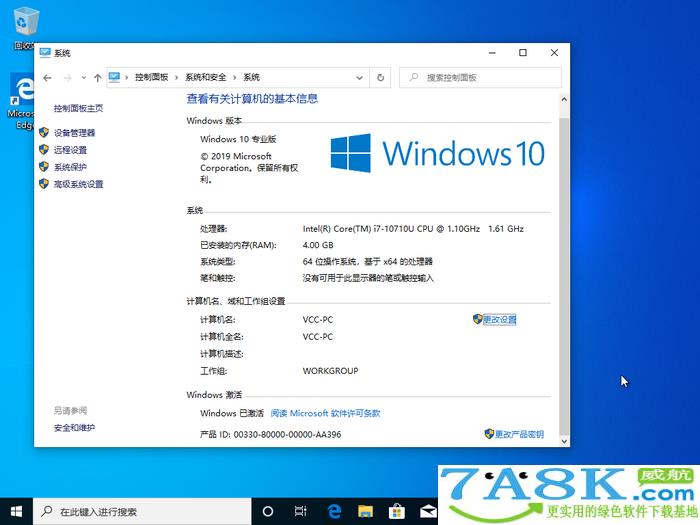This screenshot has height=525, width=700.
Task: Open Device Manager link in sidebar
Action: [74, 133]
